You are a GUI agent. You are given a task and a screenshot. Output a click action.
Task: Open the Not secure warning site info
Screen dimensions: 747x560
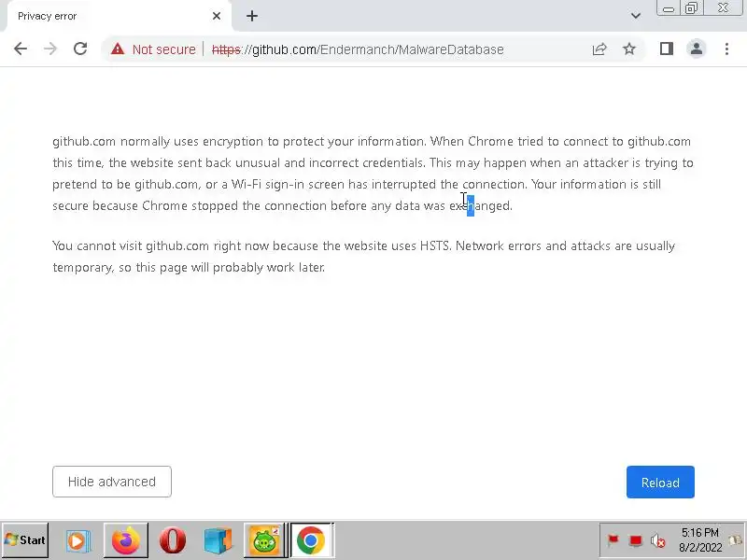[153, 49]
